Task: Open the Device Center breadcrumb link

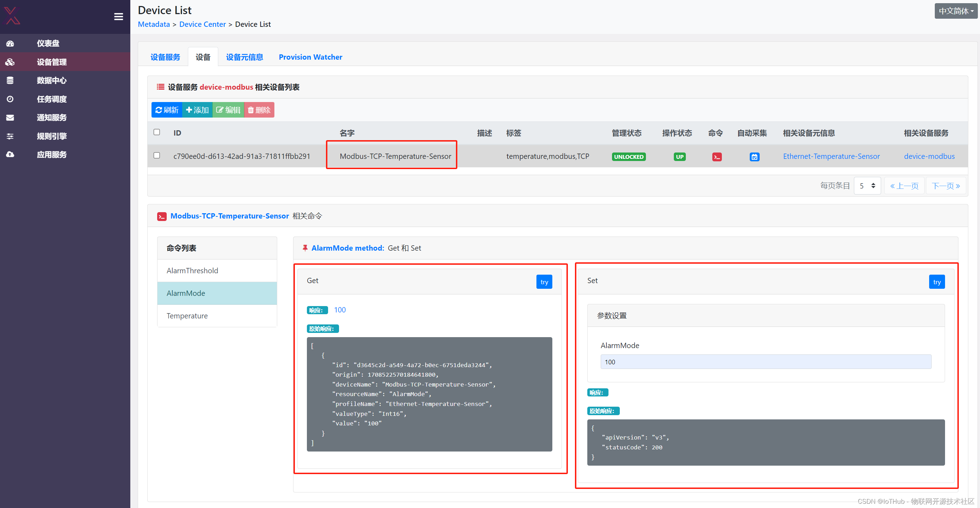Action: [x=202, y=24]
